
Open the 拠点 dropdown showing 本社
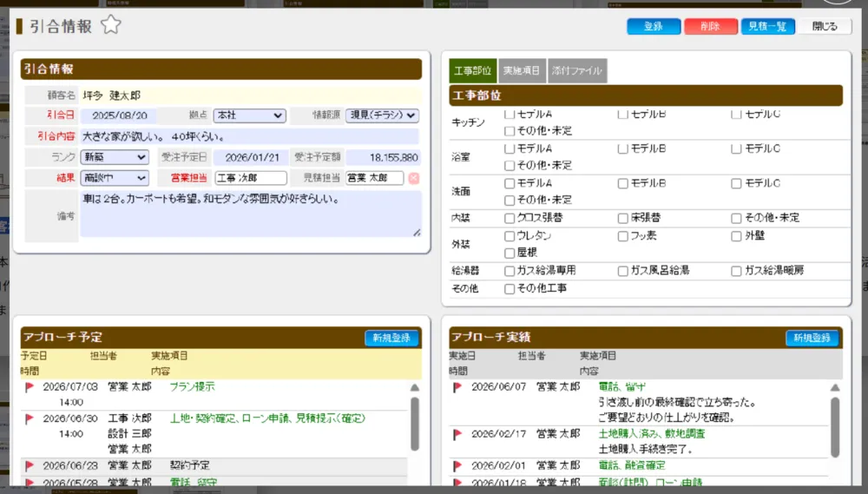click(250, 115)
